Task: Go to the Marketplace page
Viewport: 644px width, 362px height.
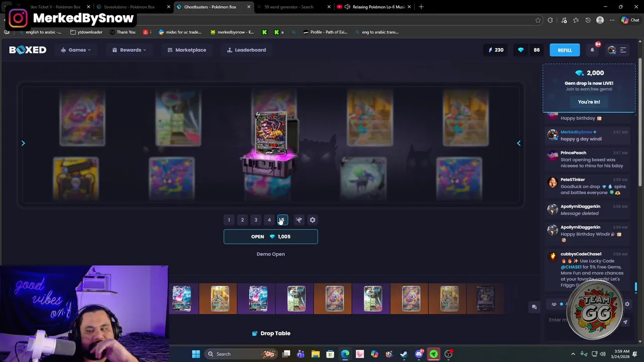Action: (187, 50)
